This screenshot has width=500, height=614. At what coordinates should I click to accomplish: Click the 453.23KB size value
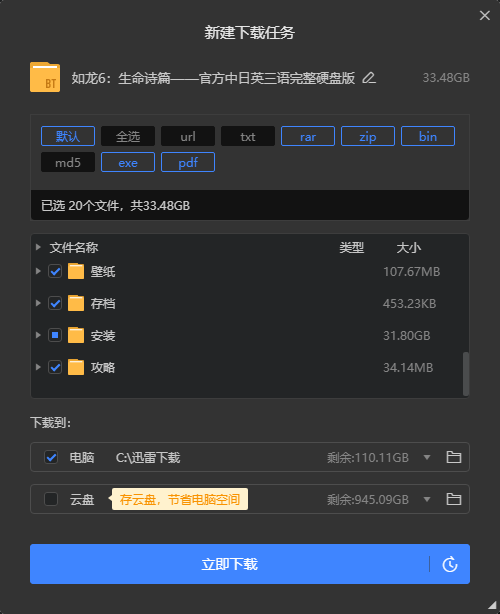click(410, 303)
